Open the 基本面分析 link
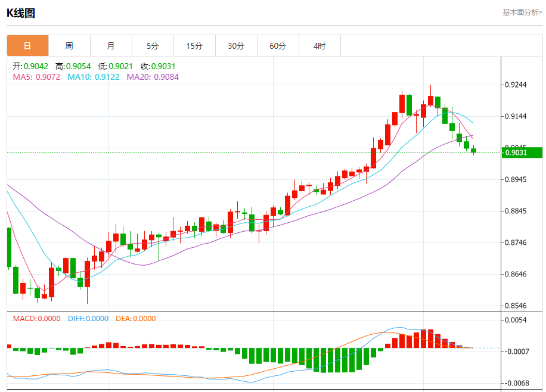This screenshot has width=546, height=392. point(522,12)
